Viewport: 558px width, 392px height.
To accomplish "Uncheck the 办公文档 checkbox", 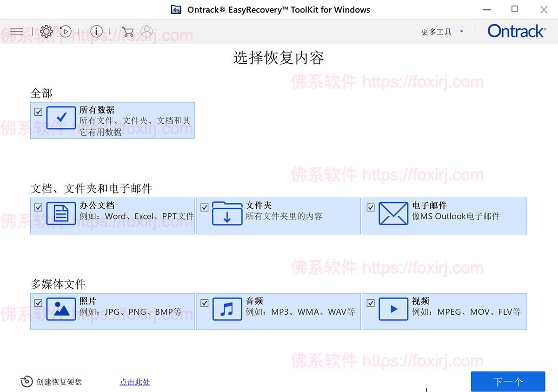I will 38,207.
